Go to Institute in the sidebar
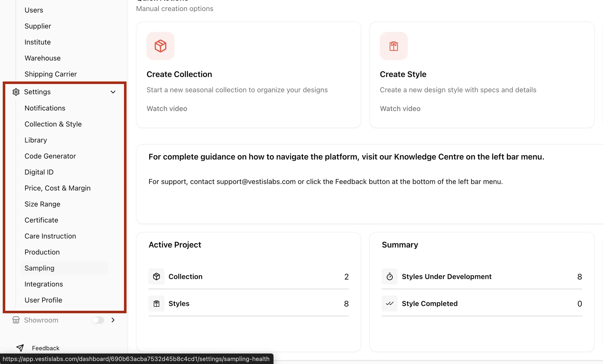Screen dimensions: 603x364 coord(38,42)
